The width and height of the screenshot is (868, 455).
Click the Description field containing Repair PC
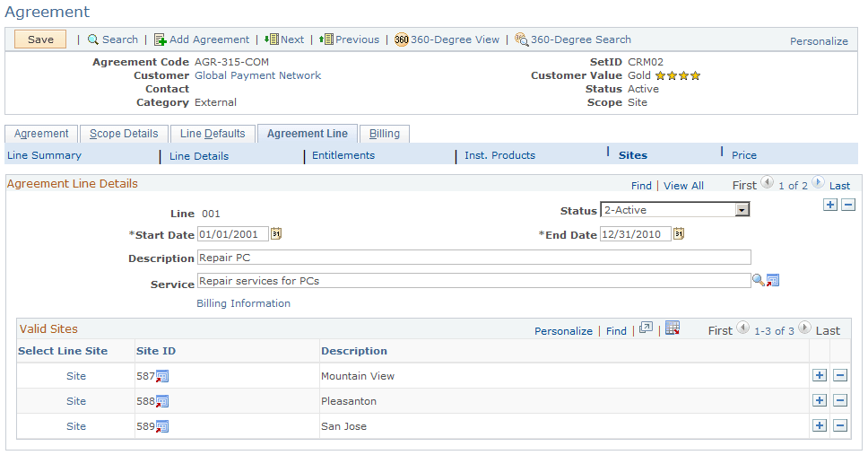(x=473, y=258)
